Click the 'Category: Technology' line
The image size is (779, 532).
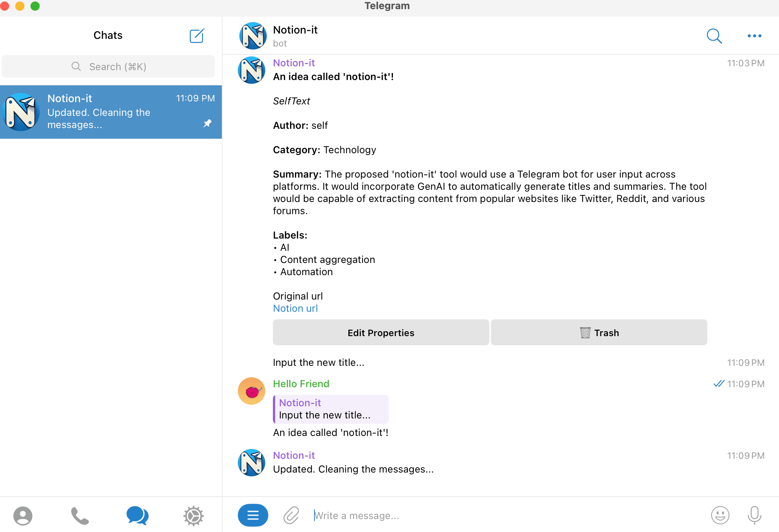(x=324, y=150)
